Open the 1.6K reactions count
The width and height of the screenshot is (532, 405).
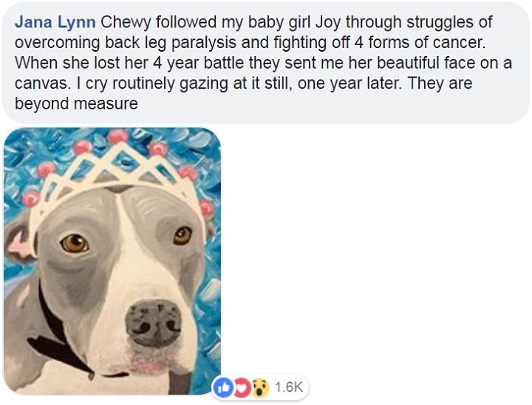click(x=289, y=387)
